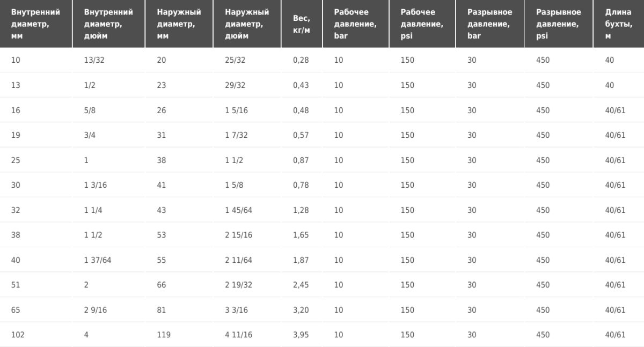
Task: Select the outer diameter 119 mm cell
Action: (179, 335)
